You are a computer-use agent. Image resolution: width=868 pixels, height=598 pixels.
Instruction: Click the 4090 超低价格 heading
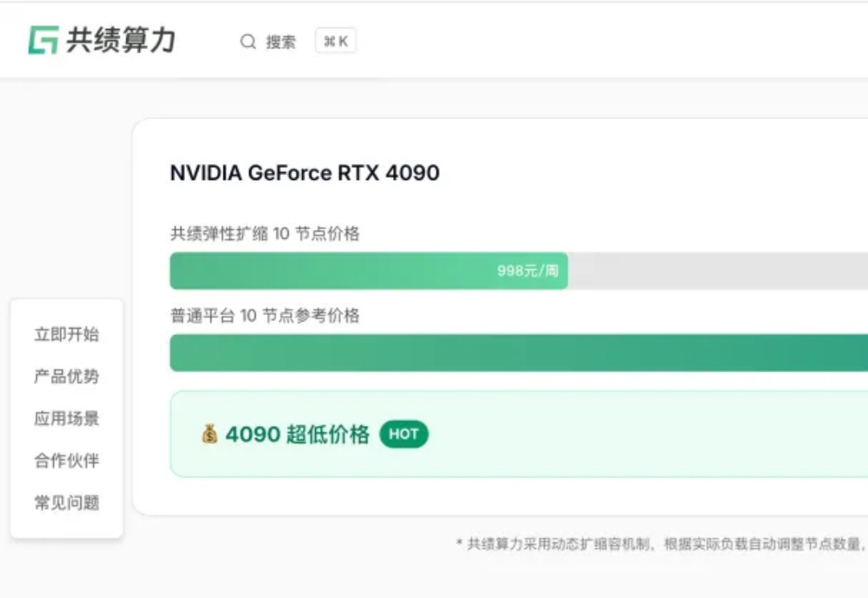point(297,434)
